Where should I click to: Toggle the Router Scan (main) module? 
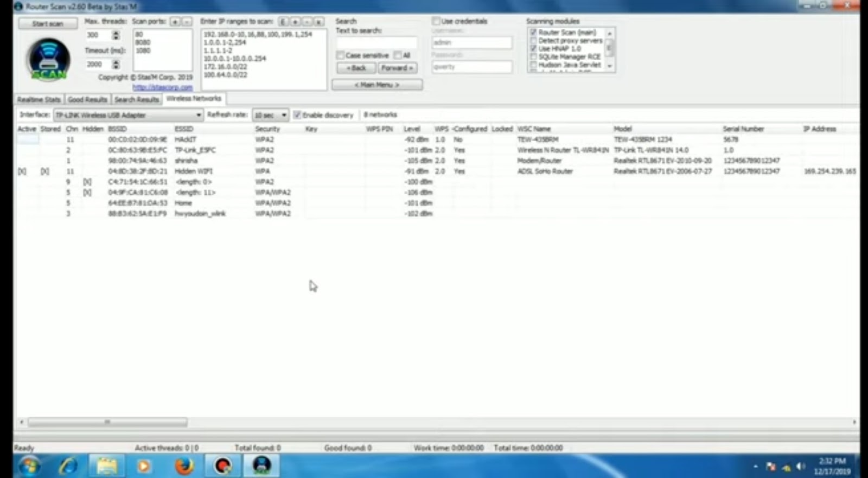pos(533,33)
